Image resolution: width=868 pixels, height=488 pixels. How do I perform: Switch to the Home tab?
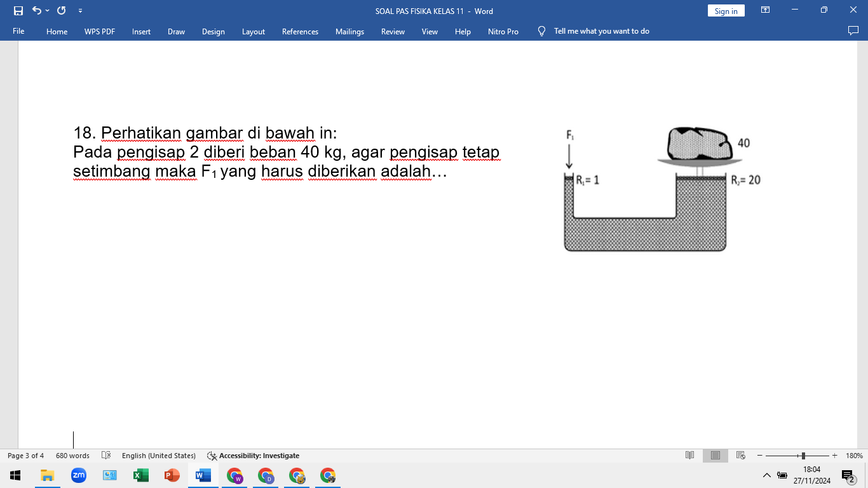pyautogui.click(x=57, y=31)
